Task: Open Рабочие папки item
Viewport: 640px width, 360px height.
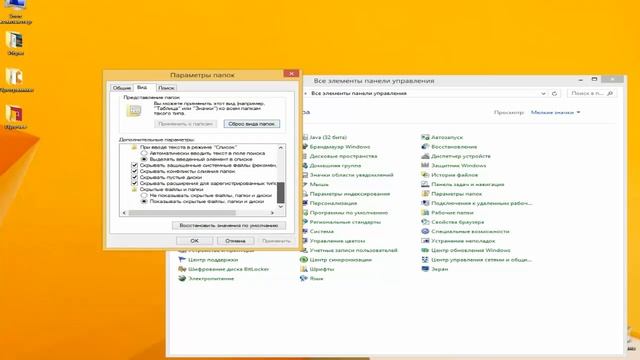Action: (x=447, y=213)
